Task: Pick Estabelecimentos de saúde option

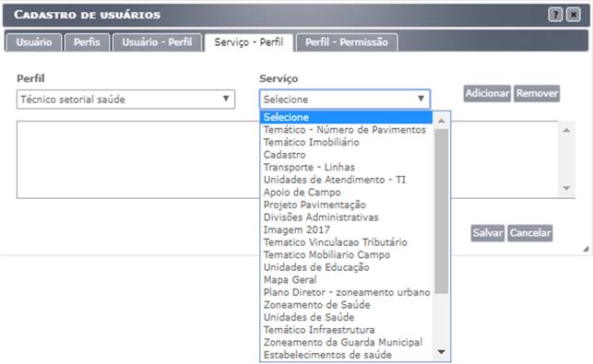Action: pos(346,355)
